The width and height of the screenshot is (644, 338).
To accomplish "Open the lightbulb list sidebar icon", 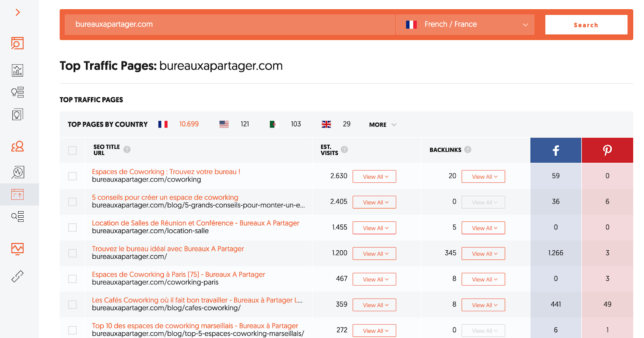I will coord(17,92).
